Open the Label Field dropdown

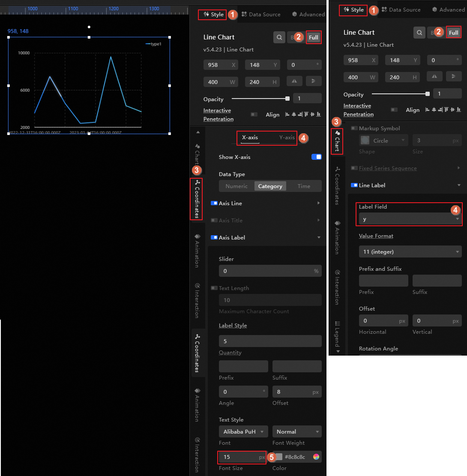(410, 219)
